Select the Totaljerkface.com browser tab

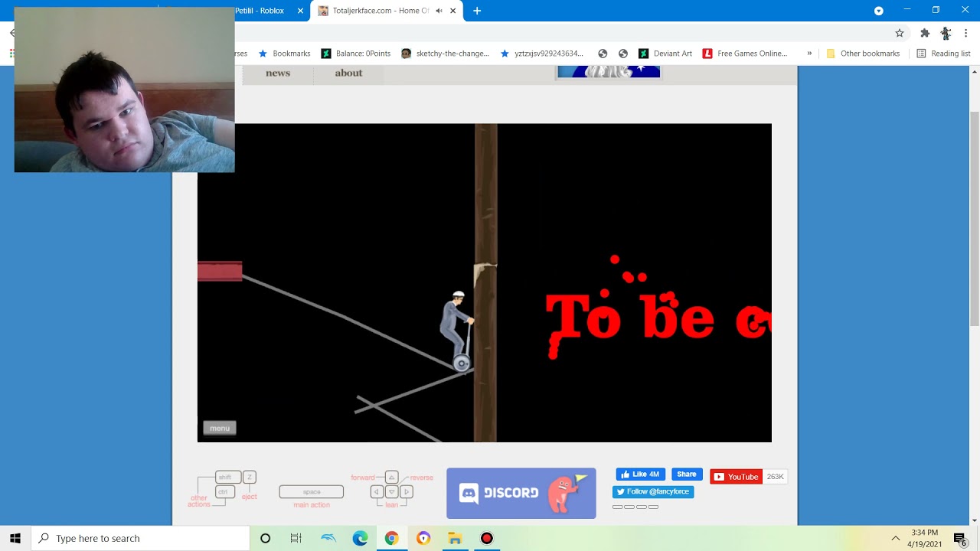381,11
